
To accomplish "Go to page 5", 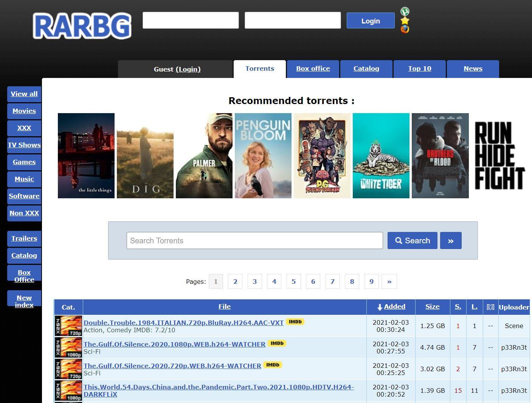I will pos(294,282).
